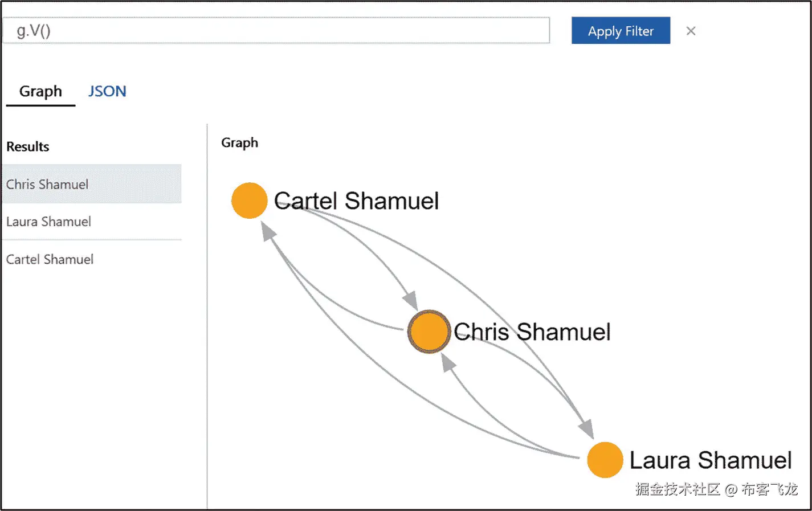Viewport: 812px width, 511px height.
Task: Switch to the Graph tab
Action: (40, 92)
